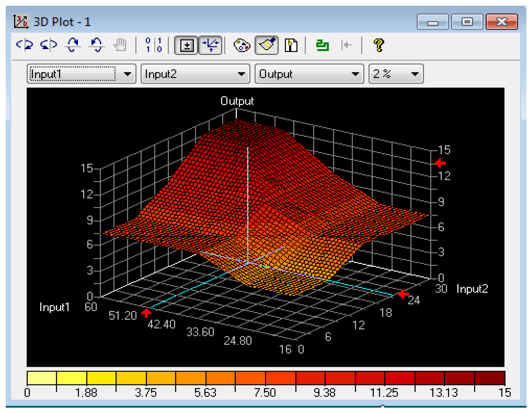This screenshot has height=413, width=532.
Task: Click the tilt plot upward rotation icon
Action: (x=73, y=45)
